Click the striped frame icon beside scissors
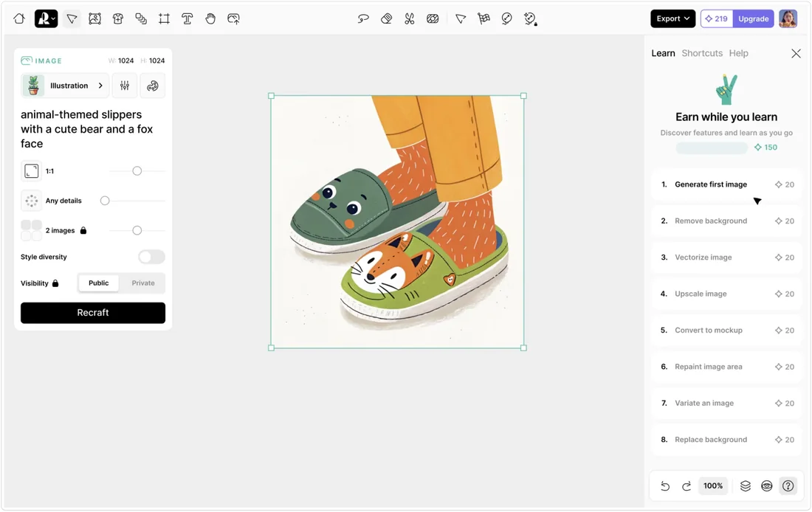 433,18
